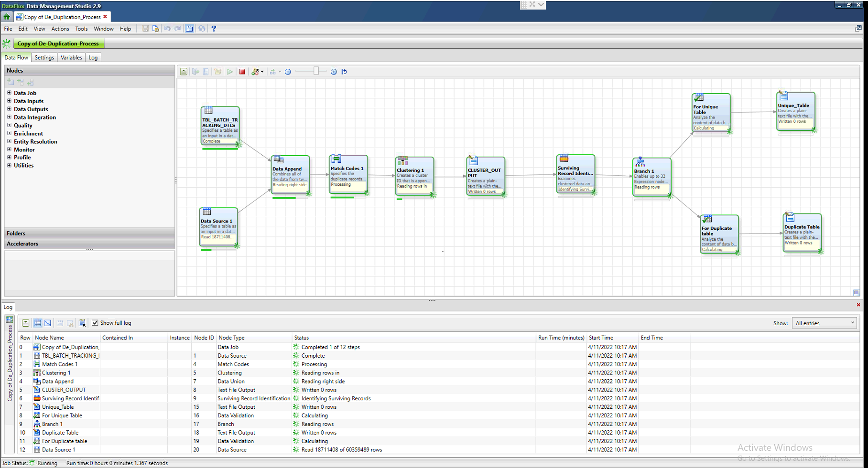Image resolution: width=868 pixels, height=468 pixels.
Task: Stop the running job with the red stop icon
Action: (242, 71)
